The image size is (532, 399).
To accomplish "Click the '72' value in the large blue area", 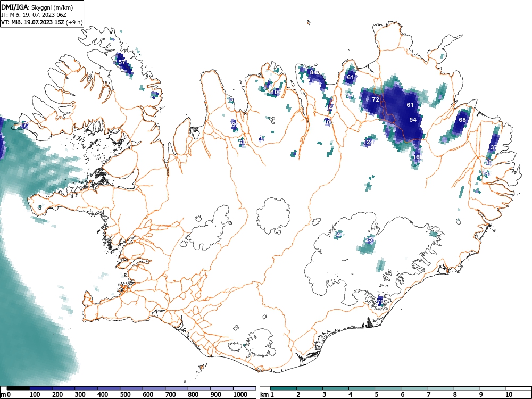I will click(376, 100).
